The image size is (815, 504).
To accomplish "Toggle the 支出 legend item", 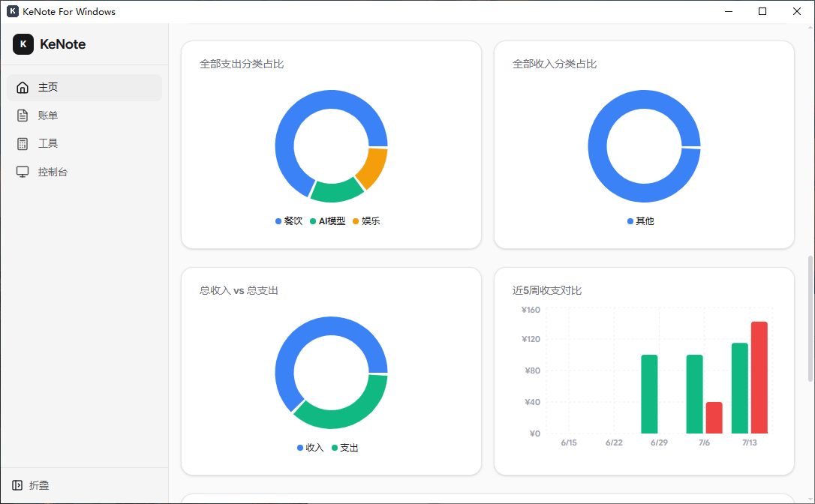I will pyautogui.click(x=345, y=447).
